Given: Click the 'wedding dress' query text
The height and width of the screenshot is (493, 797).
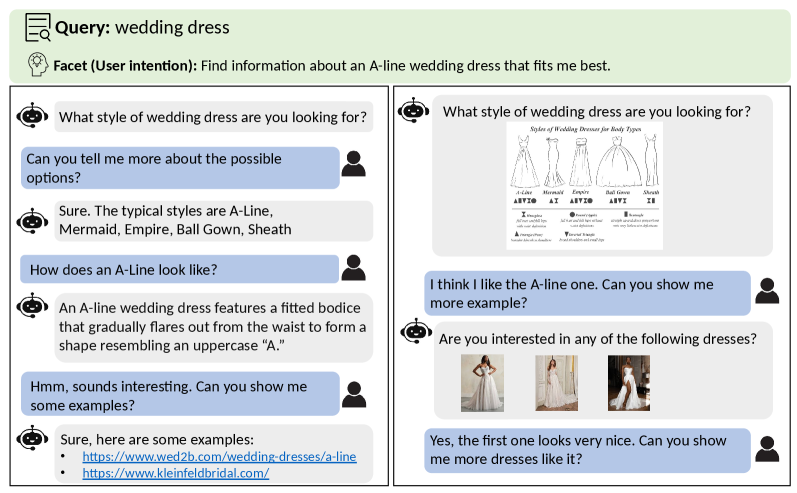Looking at the screenshot, I should click(x=172, y=27).
